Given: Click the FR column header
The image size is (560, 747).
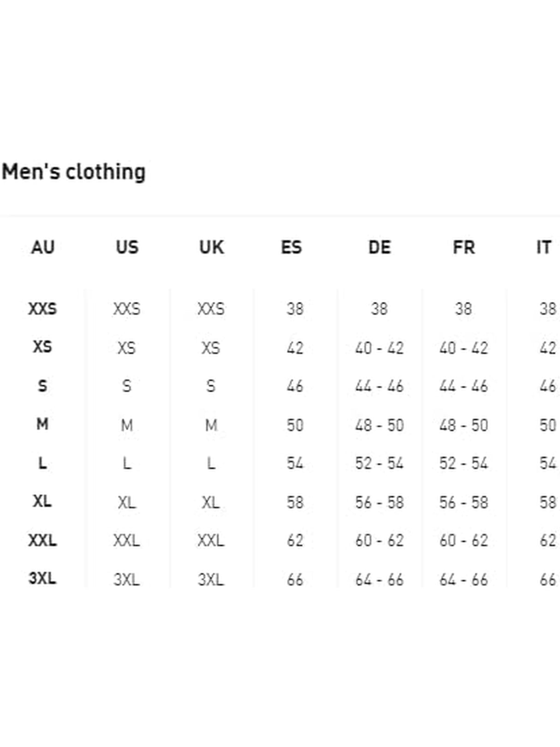Looking at the screenshot, I should [464, 247].
